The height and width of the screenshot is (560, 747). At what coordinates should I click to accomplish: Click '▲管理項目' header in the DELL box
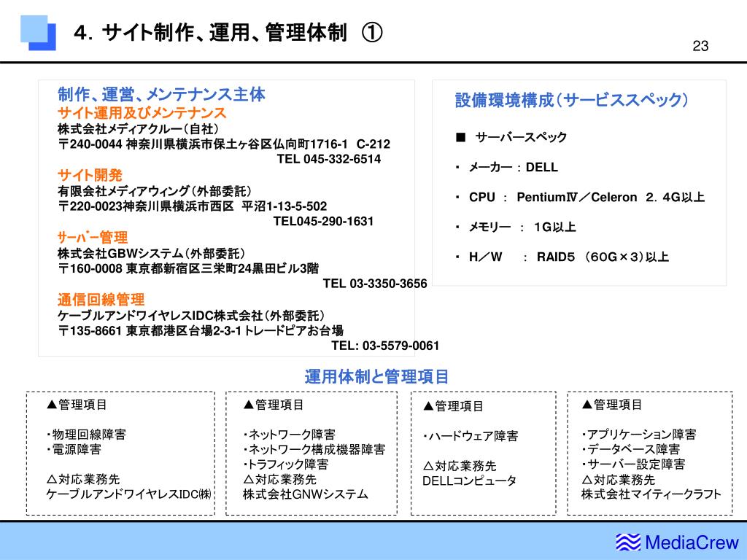(x=453, y=406)
